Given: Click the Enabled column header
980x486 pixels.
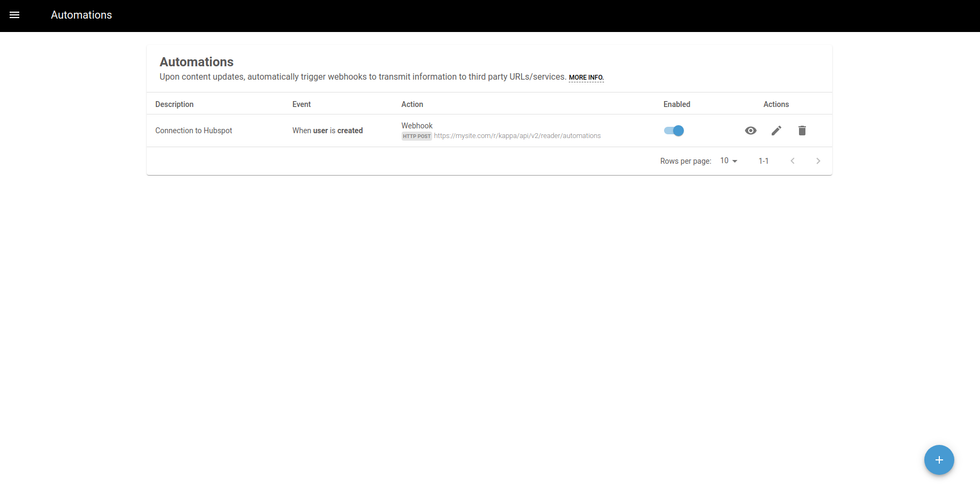Looking at the screenshot, I should (677, 104).
